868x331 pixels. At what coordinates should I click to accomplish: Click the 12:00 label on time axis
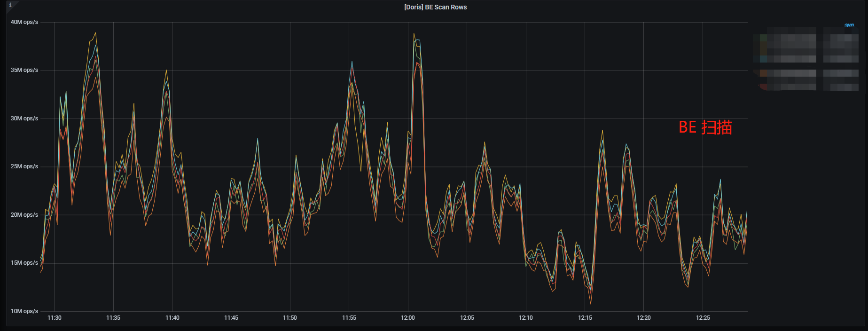(x=407, y=318)
